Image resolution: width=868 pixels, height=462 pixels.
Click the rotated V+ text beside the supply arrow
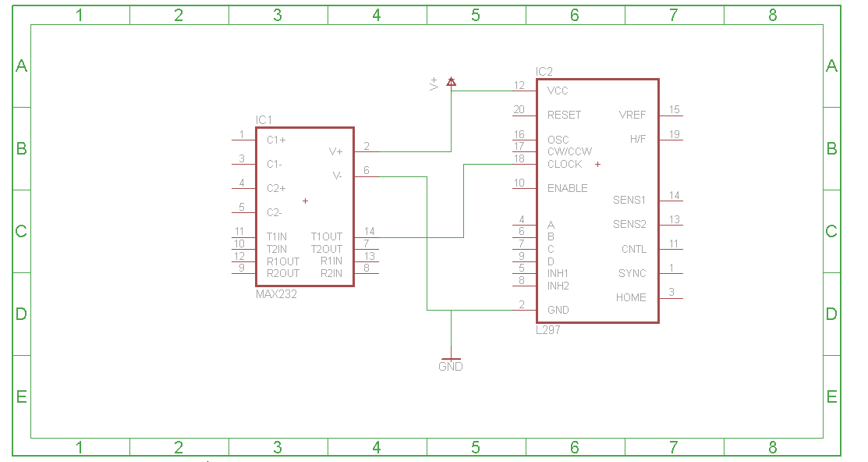click(434, 84)
